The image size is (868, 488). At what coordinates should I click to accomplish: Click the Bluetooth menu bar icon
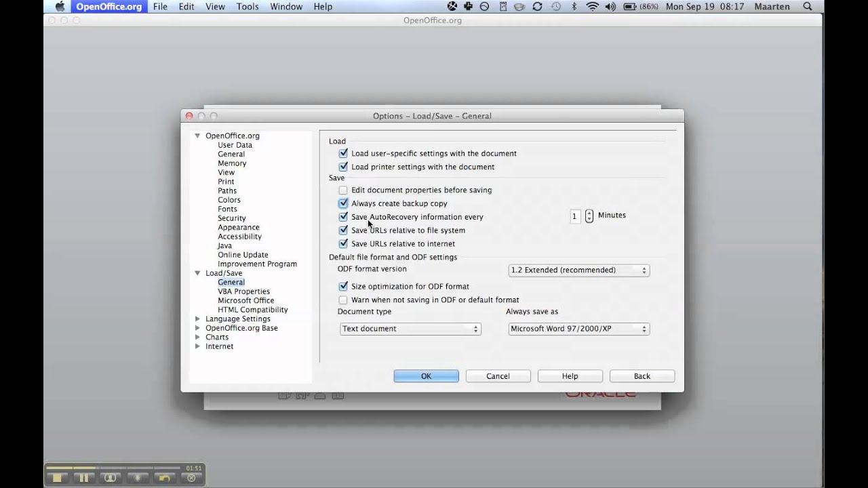coord(574,7)
